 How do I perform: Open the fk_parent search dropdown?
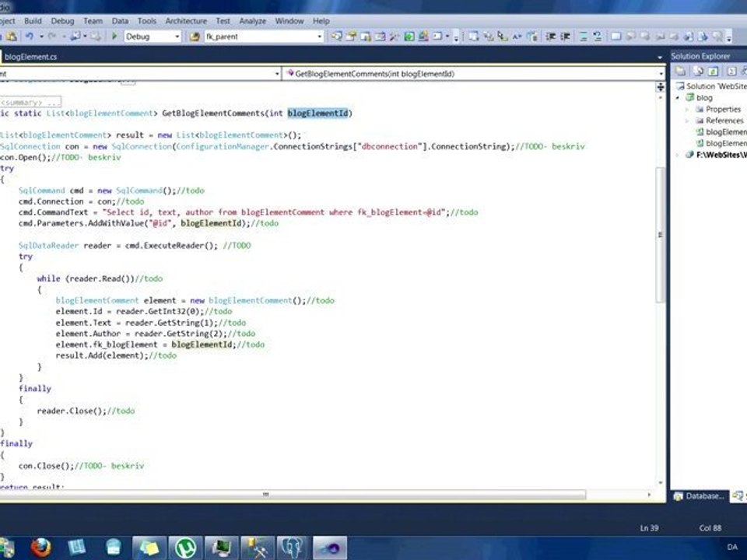point(320,37)
